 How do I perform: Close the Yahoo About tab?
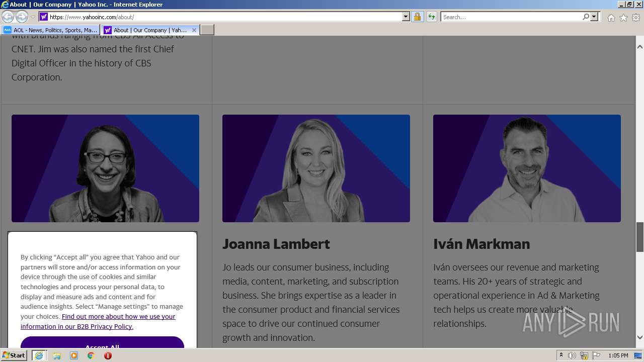194,30
